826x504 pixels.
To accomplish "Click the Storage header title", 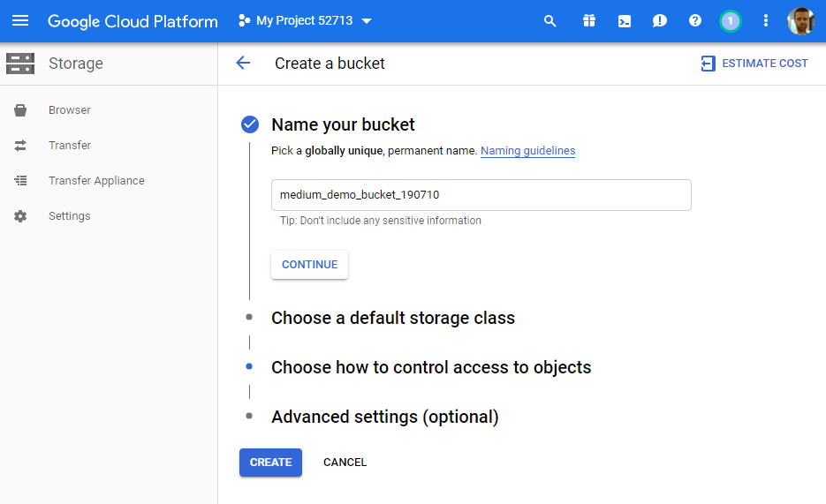I will 76,64.
